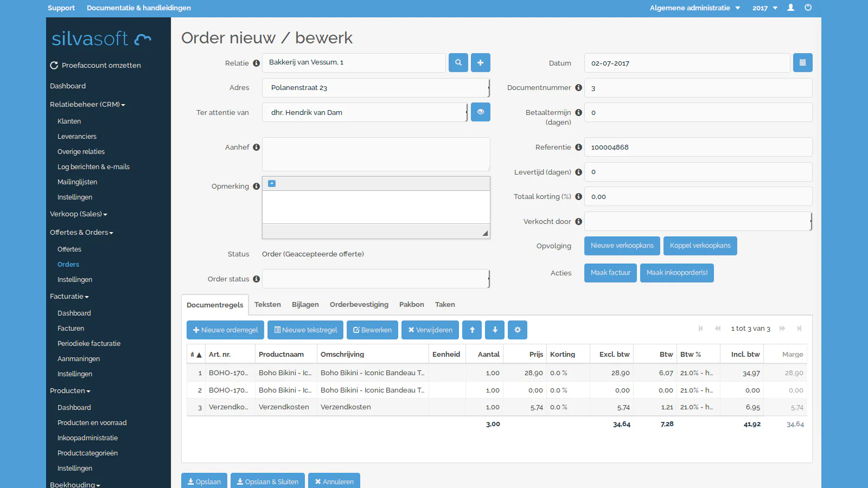Select the Verzendkosten order row
This screenshot has width=868, height=488.
point(496,407)
